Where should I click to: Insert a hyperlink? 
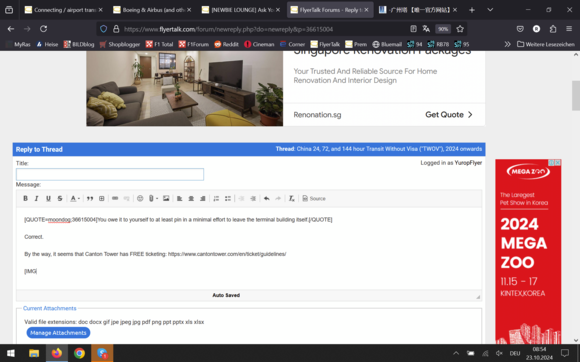point(115,199)
